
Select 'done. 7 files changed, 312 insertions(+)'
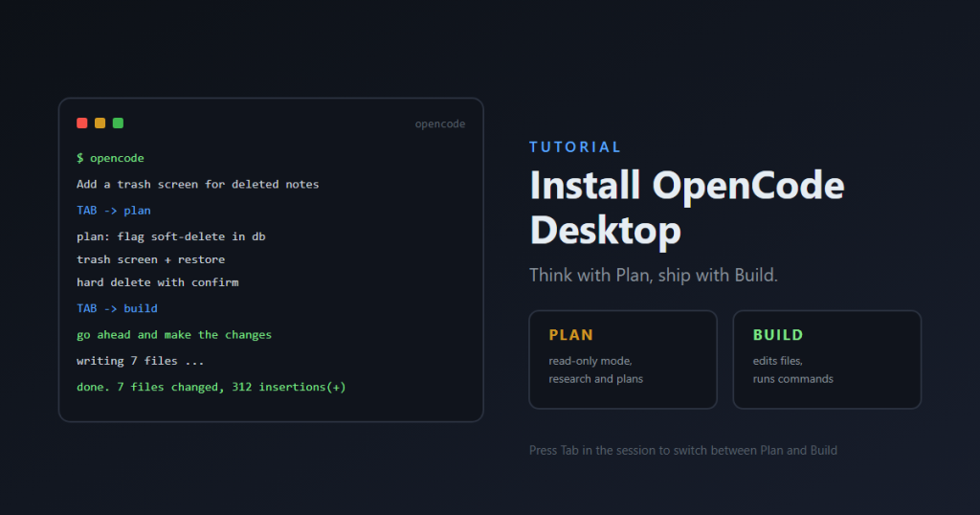(212, 388)
